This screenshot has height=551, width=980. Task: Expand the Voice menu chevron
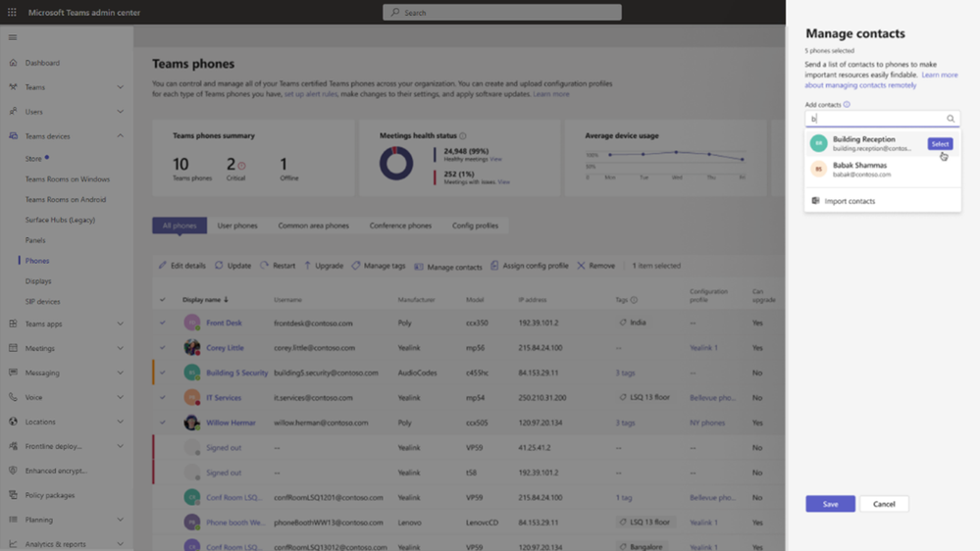pyautogui.click(x=120, y=397)
